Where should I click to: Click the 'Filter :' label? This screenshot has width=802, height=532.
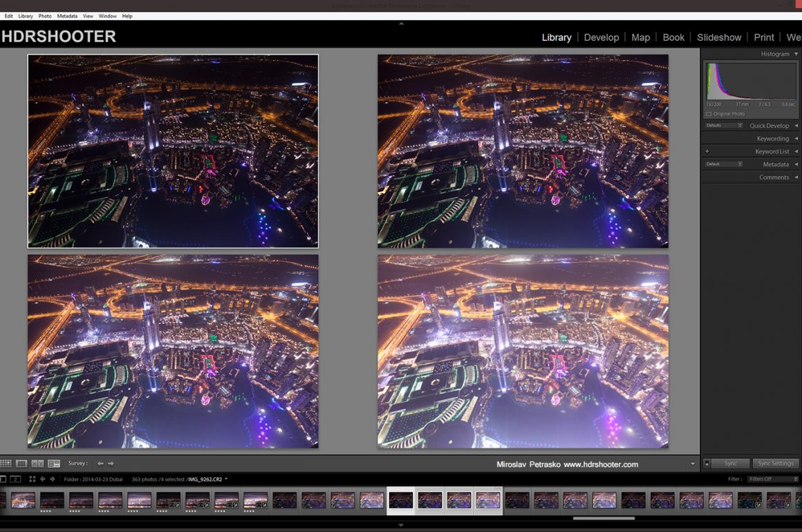pos(735,479)
